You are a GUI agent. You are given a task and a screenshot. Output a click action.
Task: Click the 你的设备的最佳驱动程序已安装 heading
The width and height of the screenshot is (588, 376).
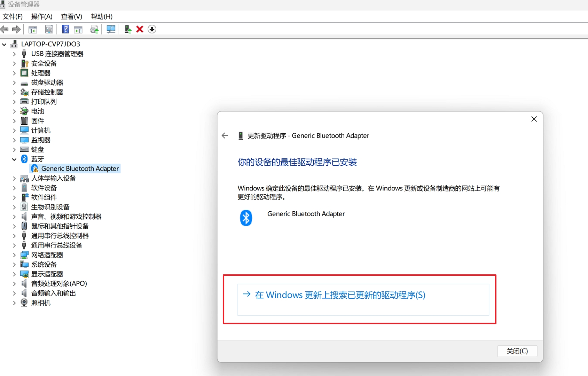click(297, 162)
